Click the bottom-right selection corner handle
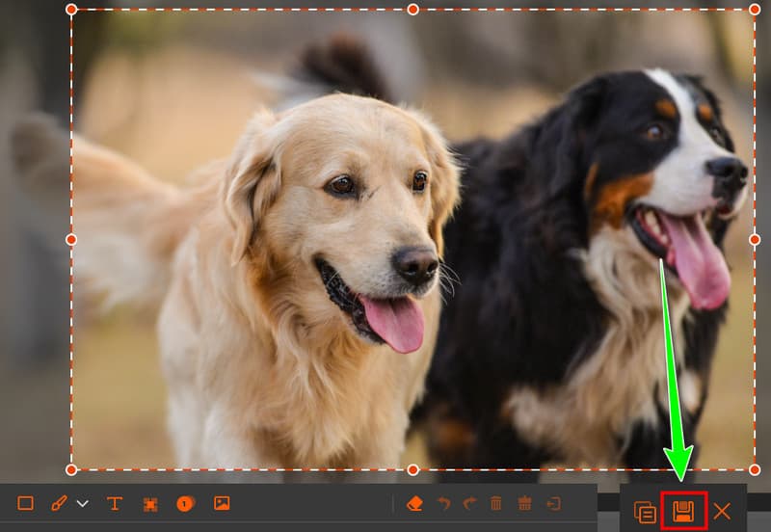 click(755, 469)
